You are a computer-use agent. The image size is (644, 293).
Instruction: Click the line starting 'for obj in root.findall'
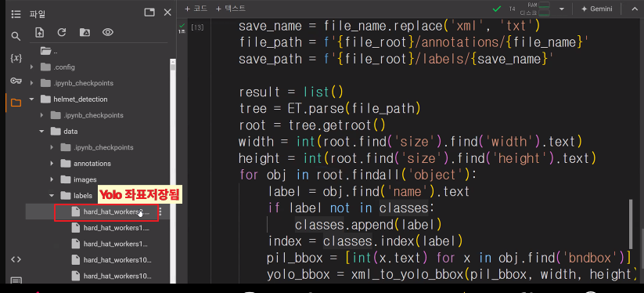click(358, 175)
